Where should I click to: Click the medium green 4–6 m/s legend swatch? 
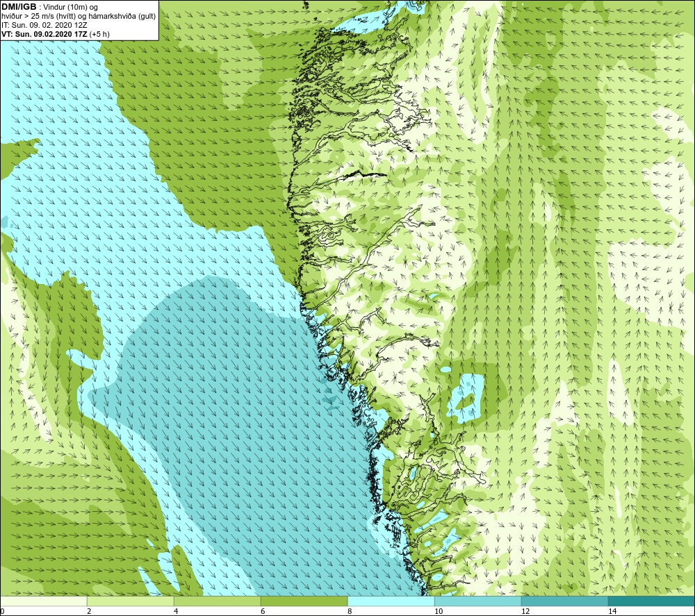(x=217, y=601)
